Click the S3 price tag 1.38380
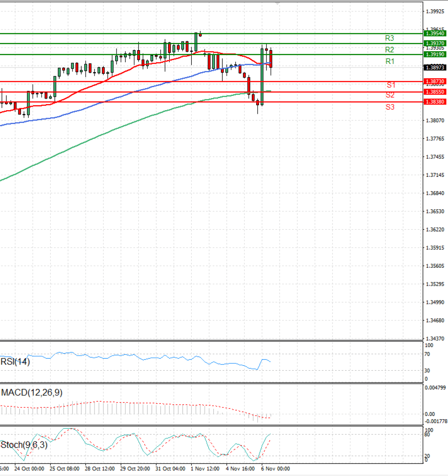This screenshot has height=476, width=448. point(435,102)
